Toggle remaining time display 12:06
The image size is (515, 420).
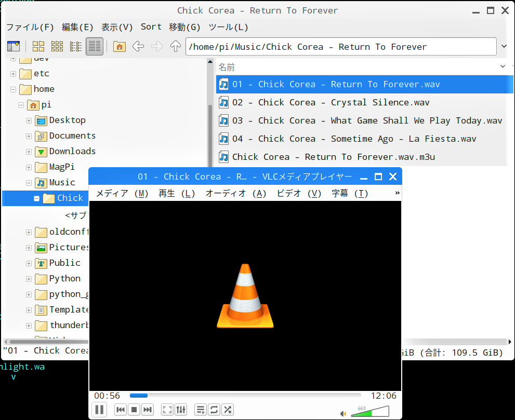pos(384,396)
